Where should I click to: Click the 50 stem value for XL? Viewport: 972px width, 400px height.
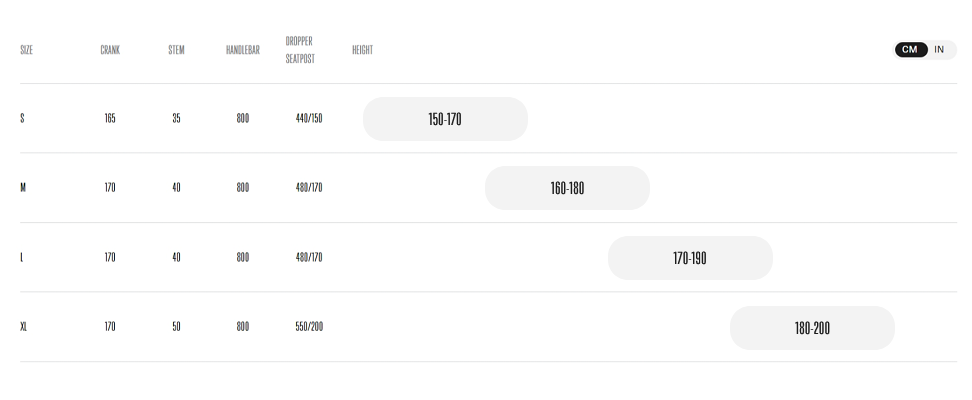tap(176, 326)
